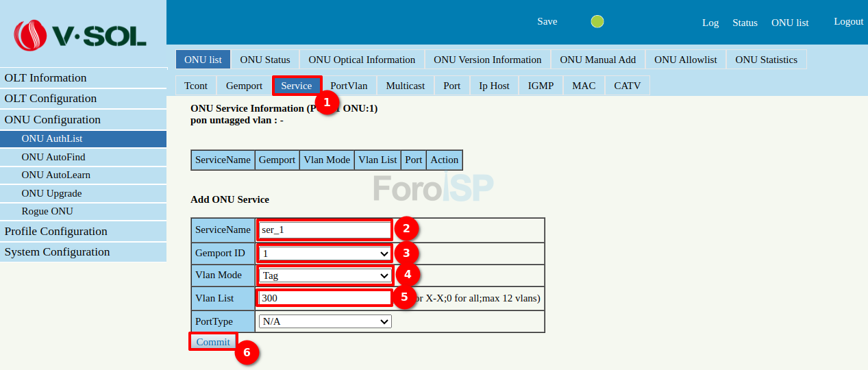Open the CATV tab
Screen dimensions: 868x370
[x=627, y=86]
